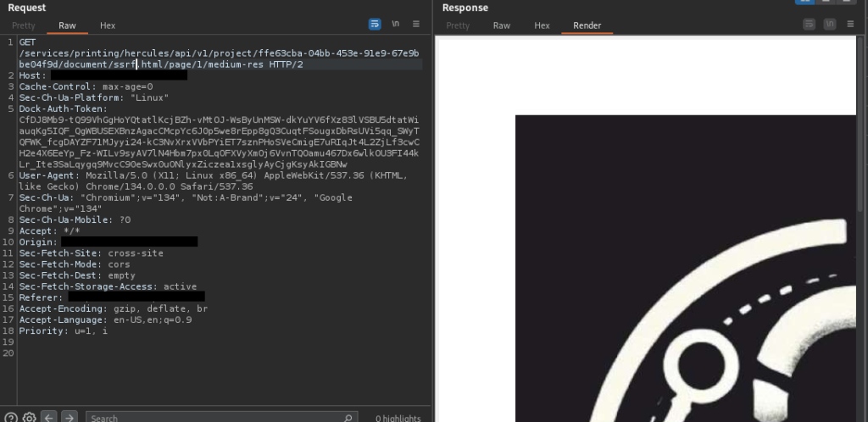Image resolution: width=868 pixels, height=422 pixels.
Task: Click the rendered image in the Response pane
Action: coord(685,269)
